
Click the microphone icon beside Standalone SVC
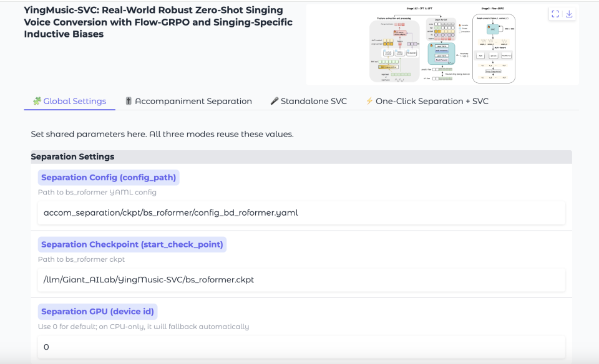pyautogui.click(x=275, y=101)
